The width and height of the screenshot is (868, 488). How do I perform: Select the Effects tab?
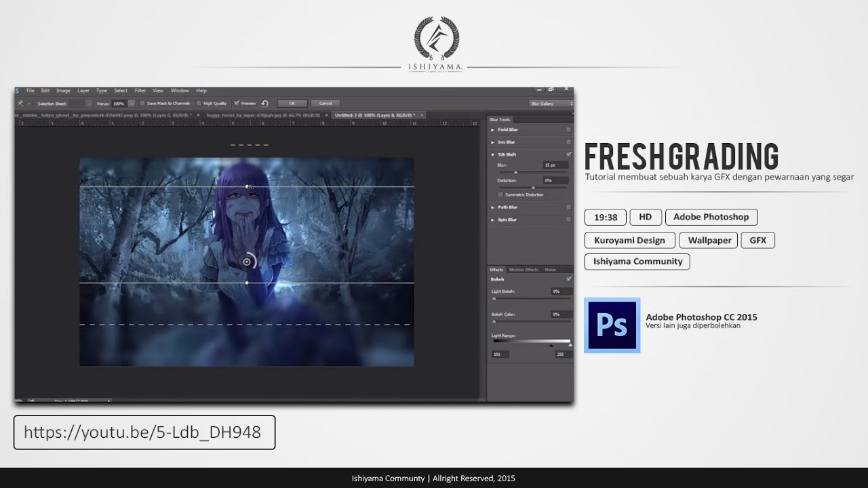click(x=496, y=270)
